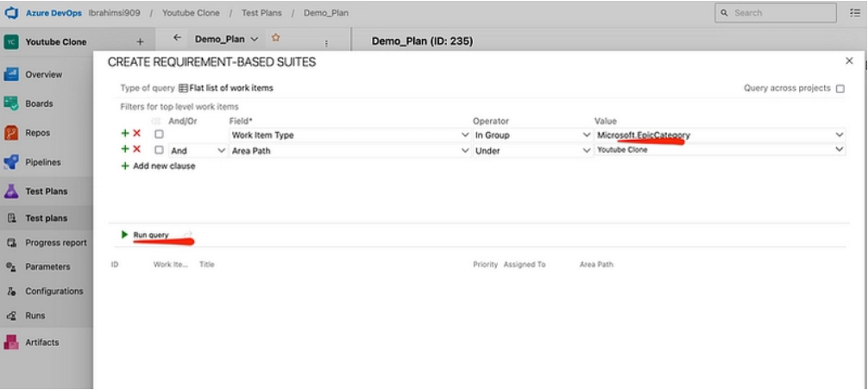Favorite Demo_Plan with the star icon
The height and width of the screenshot is (390, 868).
tap(276, 39)
